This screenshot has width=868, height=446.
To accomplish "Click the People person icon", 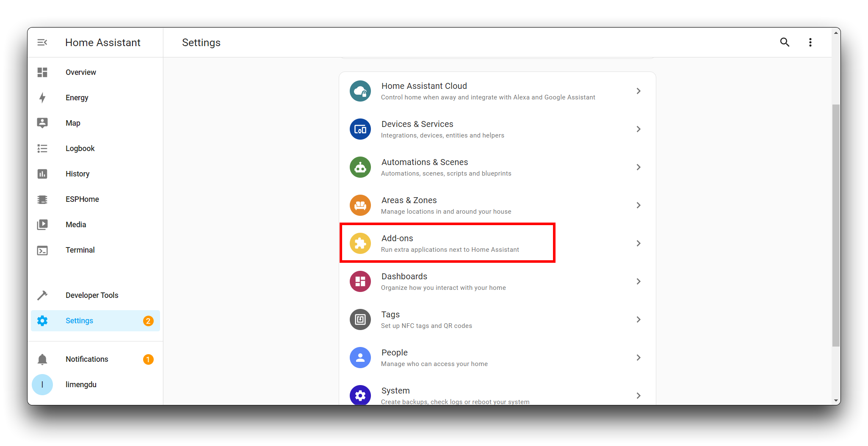I will (x=360, y=358).
